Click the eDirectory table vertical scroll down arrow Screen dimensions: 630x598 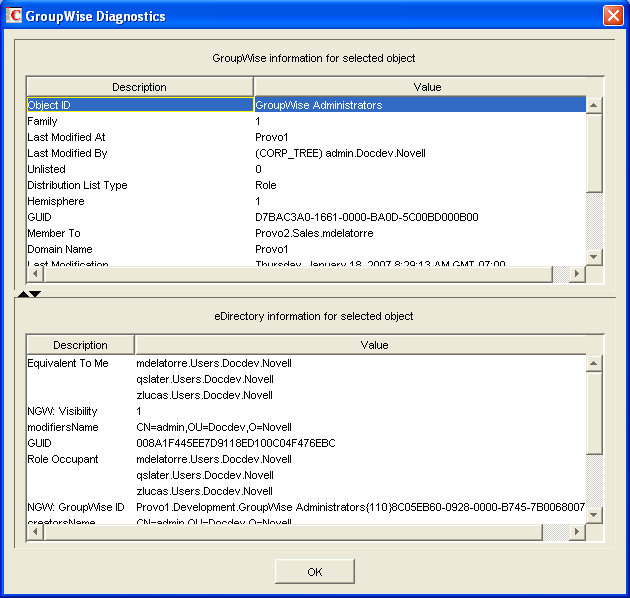(594, 515)
